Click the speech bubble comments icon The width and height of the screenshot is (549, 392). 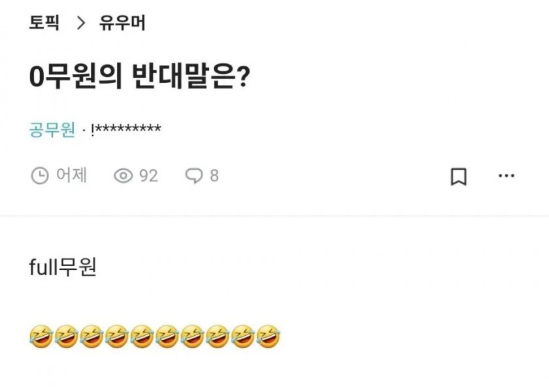pos(194,176)
